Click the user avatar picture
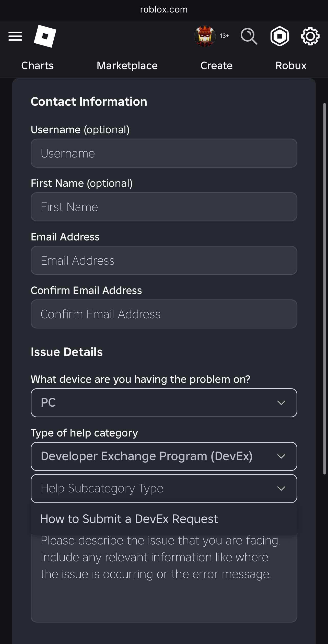The height and width of the screenshot is (644, 328). (x=205, y=36)
